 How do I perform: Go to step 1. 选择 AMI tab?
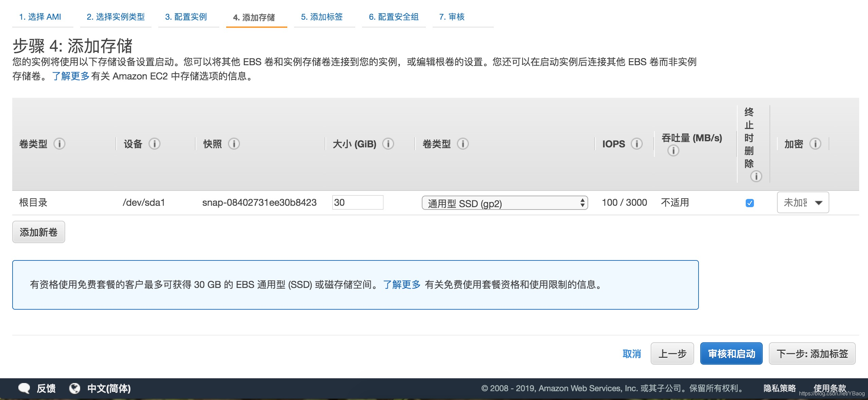point(40,17)
